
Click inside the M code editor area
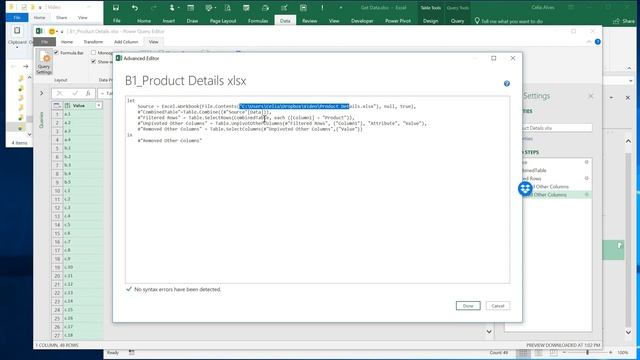click(317, 190)
